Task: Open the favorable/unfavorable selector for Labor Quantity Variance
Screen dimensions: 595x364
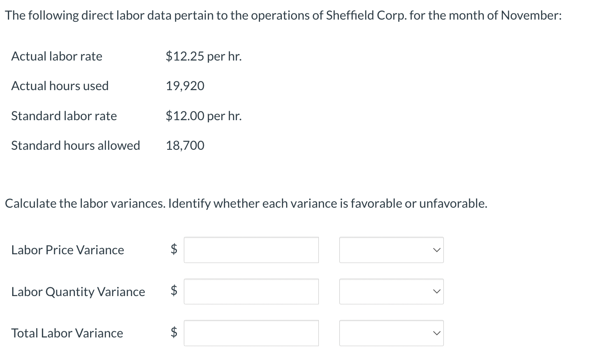Action: coord(391,292)
